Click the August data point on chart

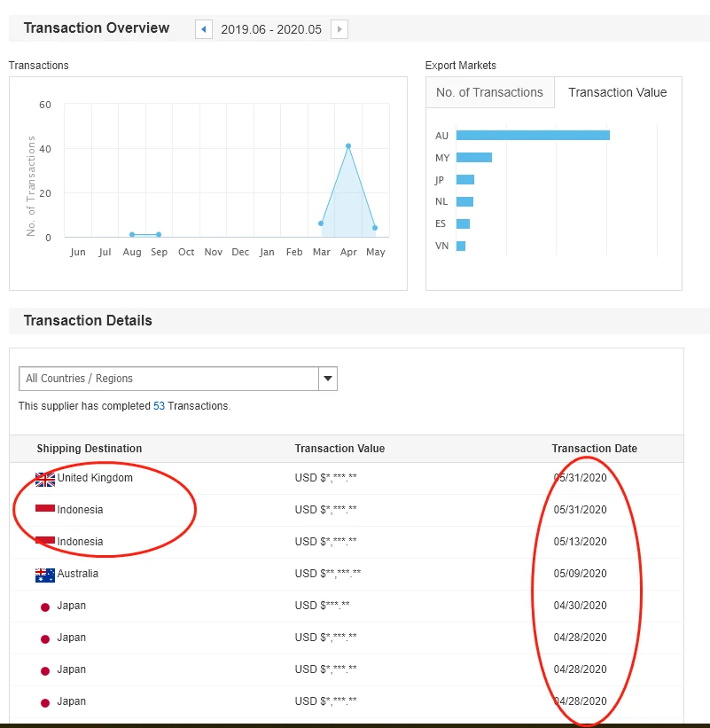pyautogui.click(x=132, y=234)
